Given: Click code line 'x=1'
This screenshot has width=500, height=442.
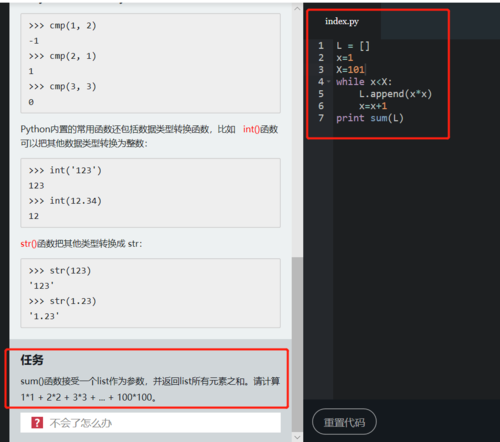Looking at the screenshot, I should (x=344, y=58).
